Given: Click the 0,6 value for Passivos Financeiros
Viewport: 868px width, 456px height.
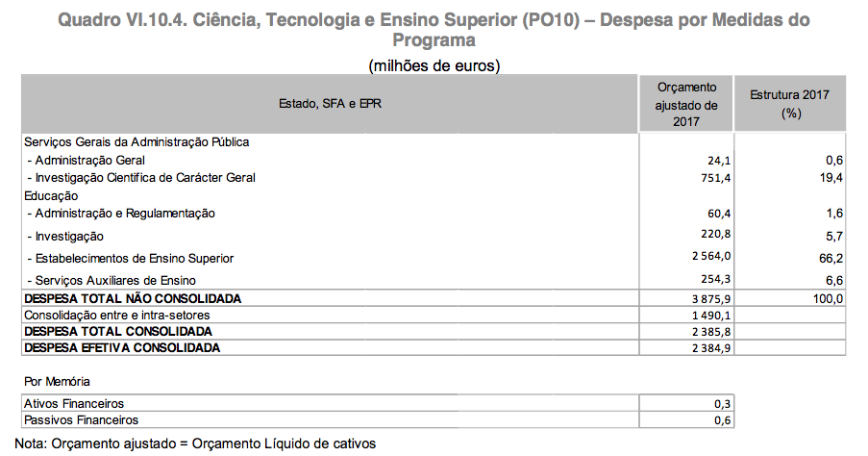Looking at the screenshot, I should click(724, 419).
